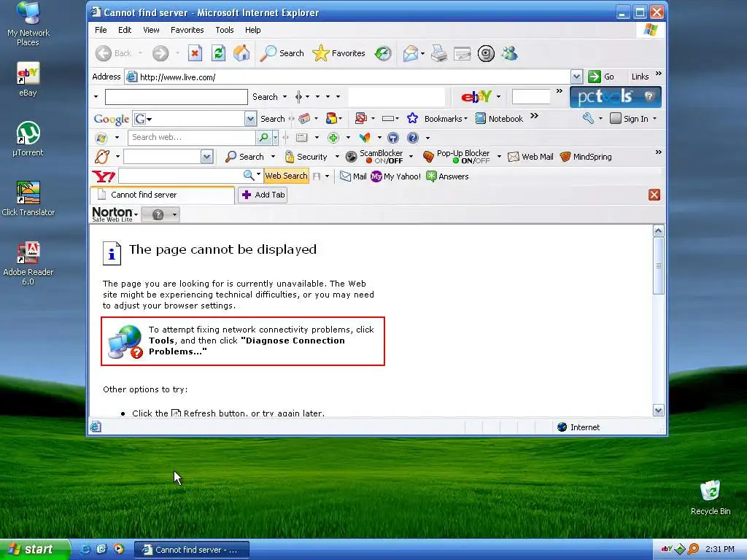Open the Windows start button
The height and width of the screenshot is (560, 747).
tap(35, 550)
